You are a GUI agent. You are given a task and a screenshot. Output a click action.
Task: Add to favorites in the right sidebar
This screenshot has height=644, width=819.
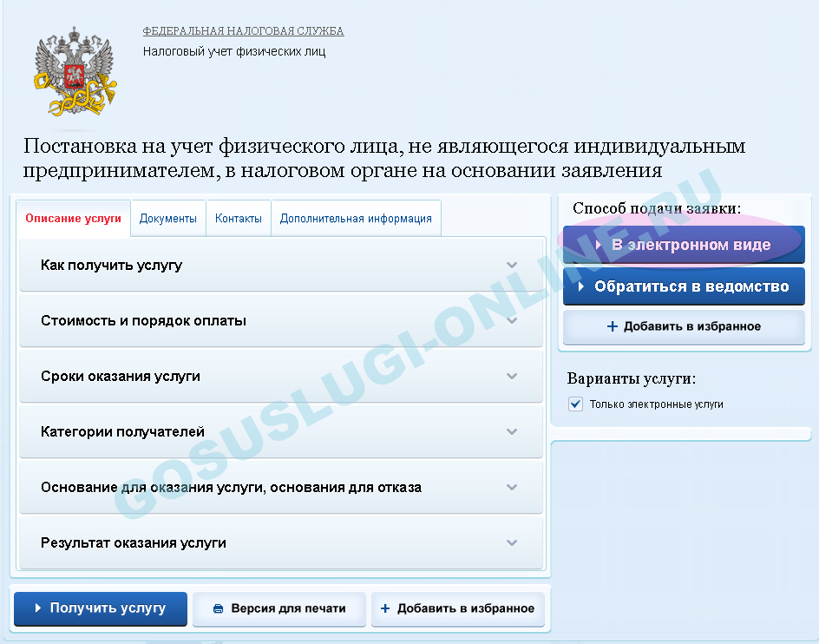(684, 326)
